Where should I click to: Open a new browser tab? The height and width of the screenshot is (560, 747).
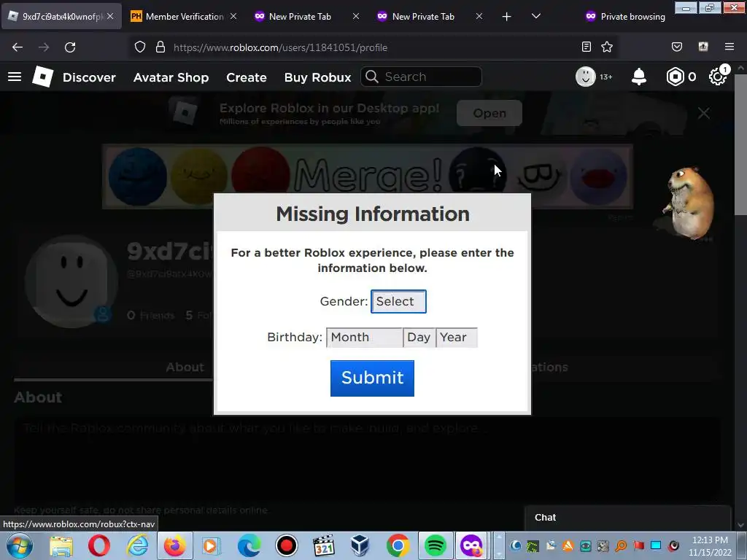(506, 17)
